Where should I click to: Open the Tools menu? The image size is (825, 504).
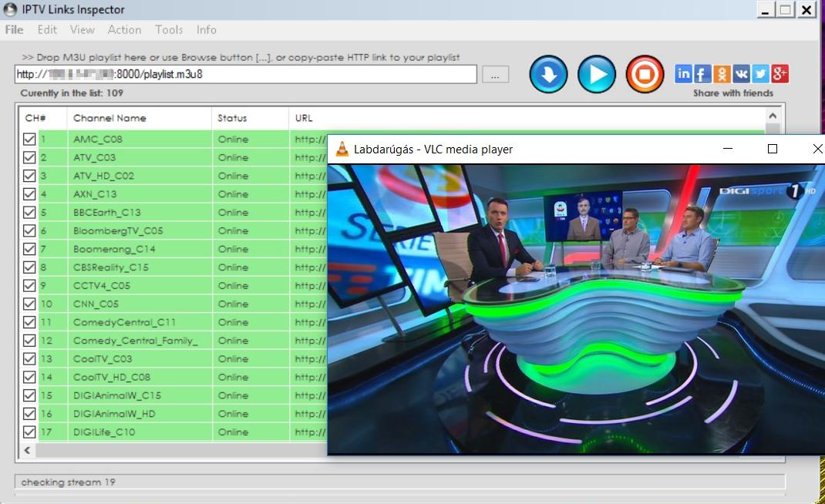coord(169,30)
